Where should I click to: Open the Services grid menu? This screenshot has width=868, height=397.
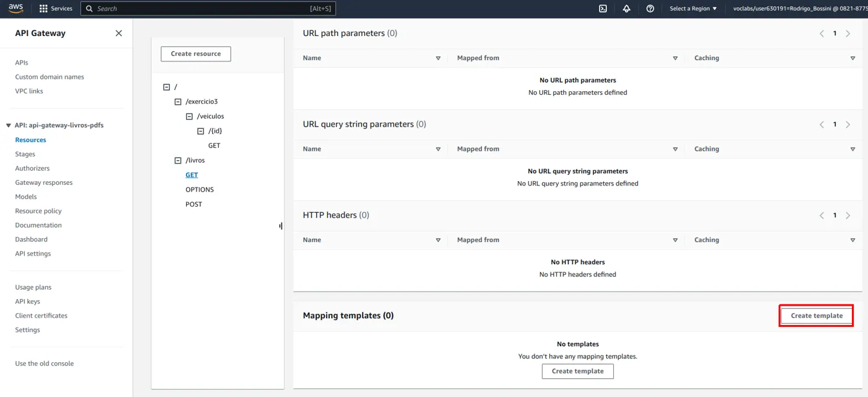[56, 9]
